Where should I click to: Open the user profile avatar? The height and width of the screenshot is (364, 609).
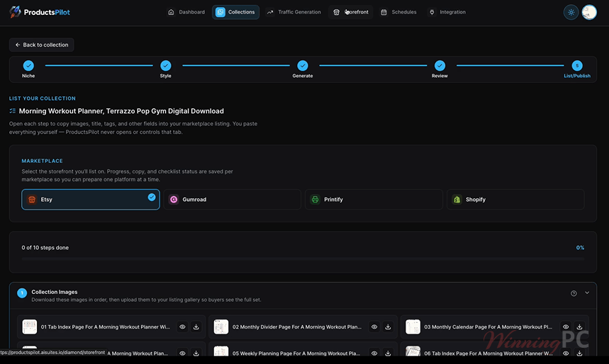tap(589, 13)
